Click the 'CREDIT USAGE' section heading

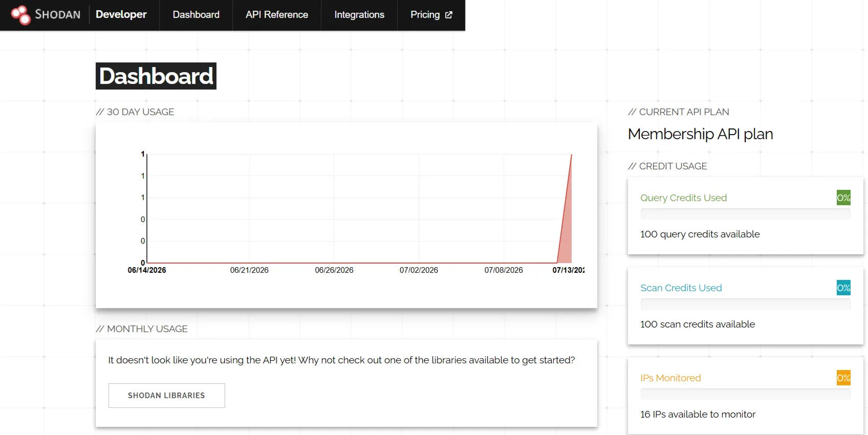(x=667, y=166)
